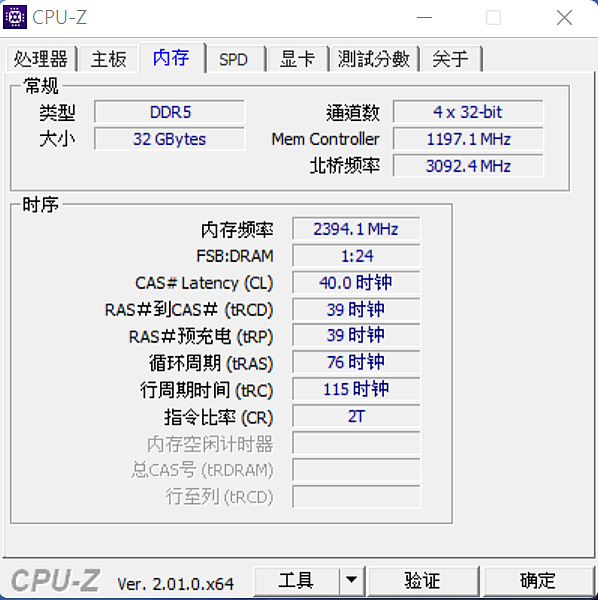598x600 pixels.
Task: Click the empty 总CAS号 (tRDRAM) field
Action: (x=356, y=470)
